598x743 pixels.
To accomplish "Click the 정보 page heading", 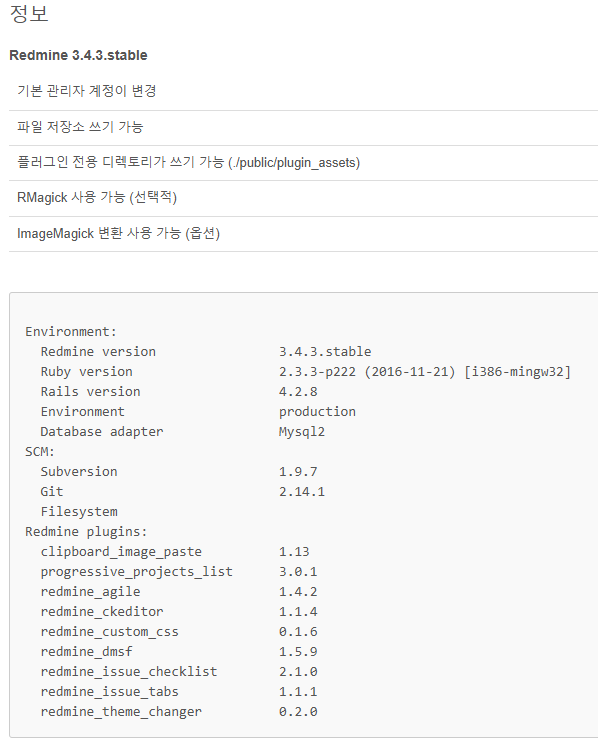I will click(29, 13).
